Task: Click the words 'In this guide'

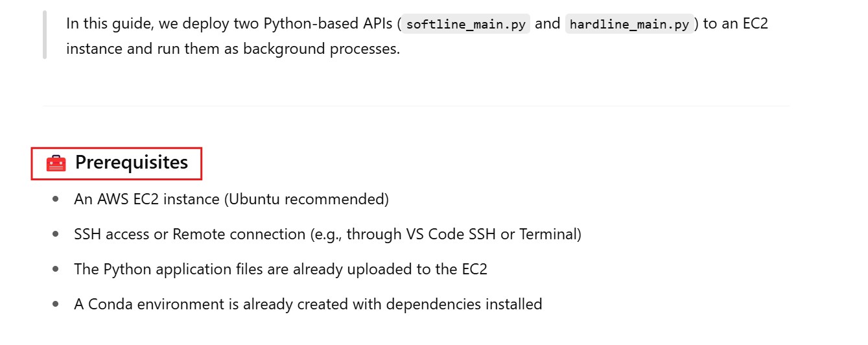Action: tap(105, 25)
